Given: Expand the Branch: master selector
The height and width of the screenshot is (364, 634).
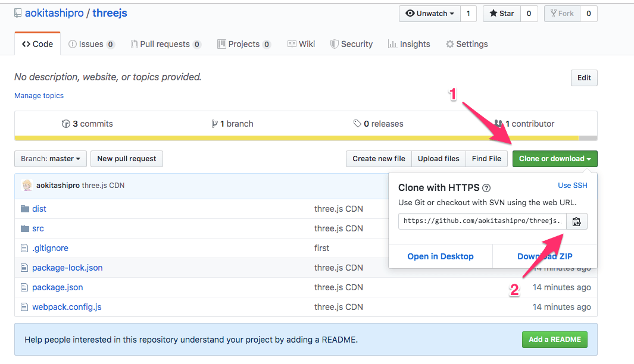Looking at the screenshot, I should pos(51,159).
